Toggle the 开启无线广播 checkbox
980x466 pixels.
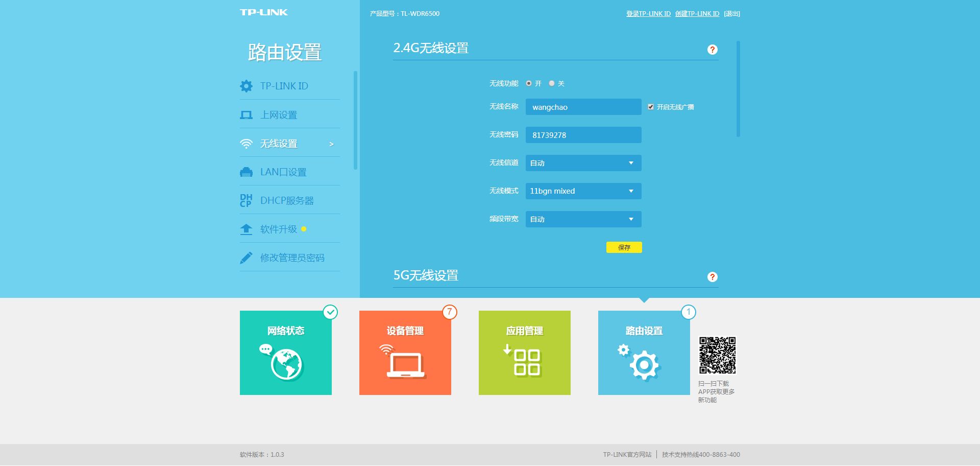click(x=651, y=107)
